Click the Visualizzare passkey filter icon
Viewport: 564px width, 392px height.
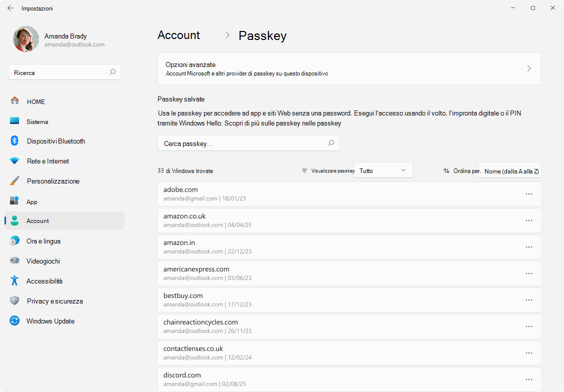point(304,171)
